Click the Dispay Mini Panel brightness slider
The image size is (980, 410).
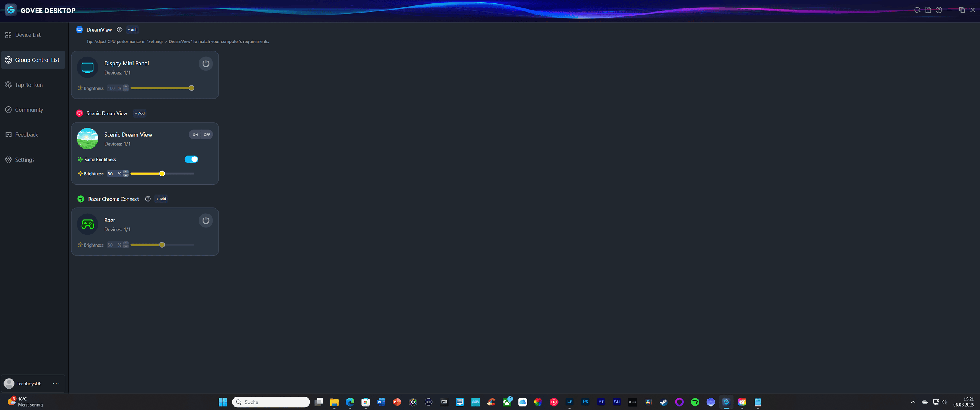[162, 88]
